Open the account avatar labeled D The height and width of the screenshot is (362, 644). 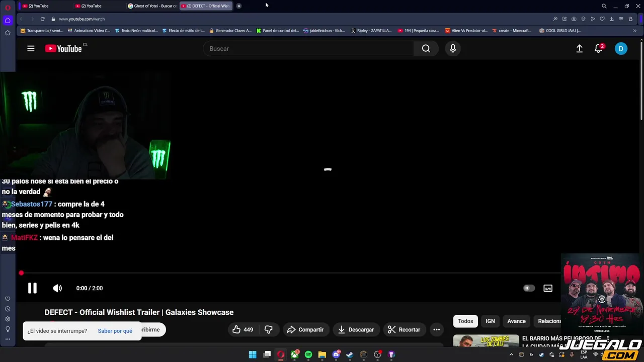click(621, 48)
